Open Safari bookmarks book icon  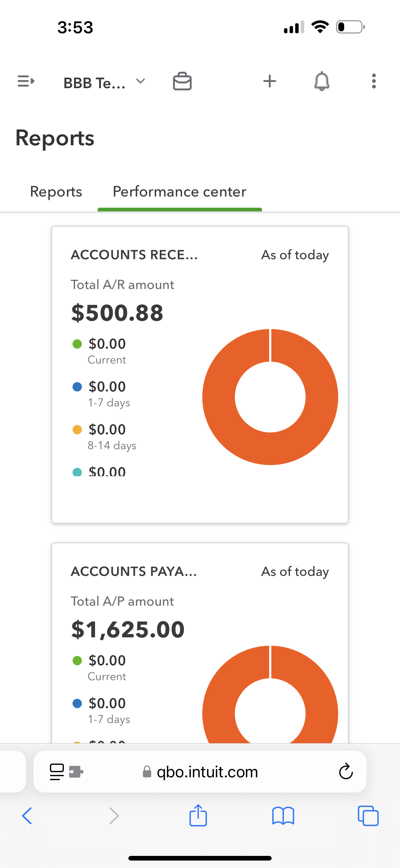283,816
